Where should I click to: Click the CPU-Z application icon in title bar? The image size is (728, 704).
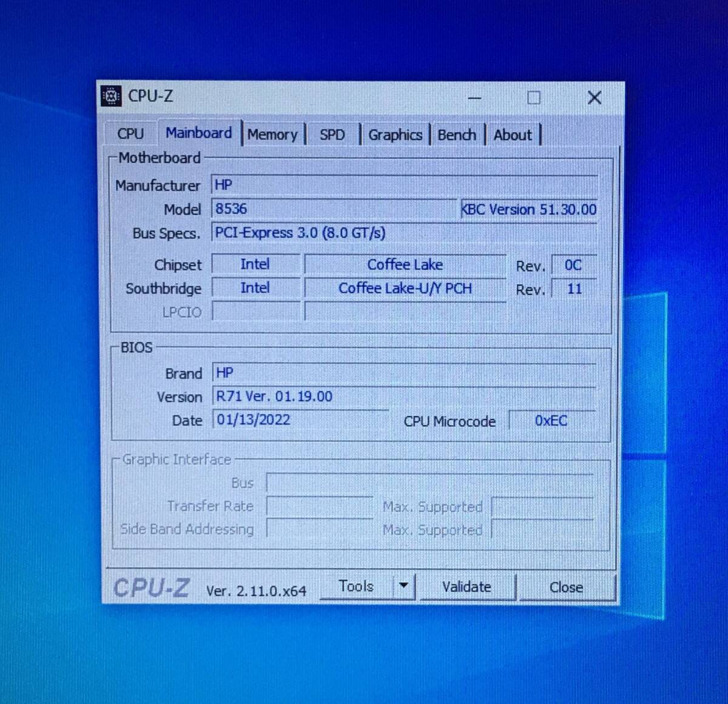[110, 96]
